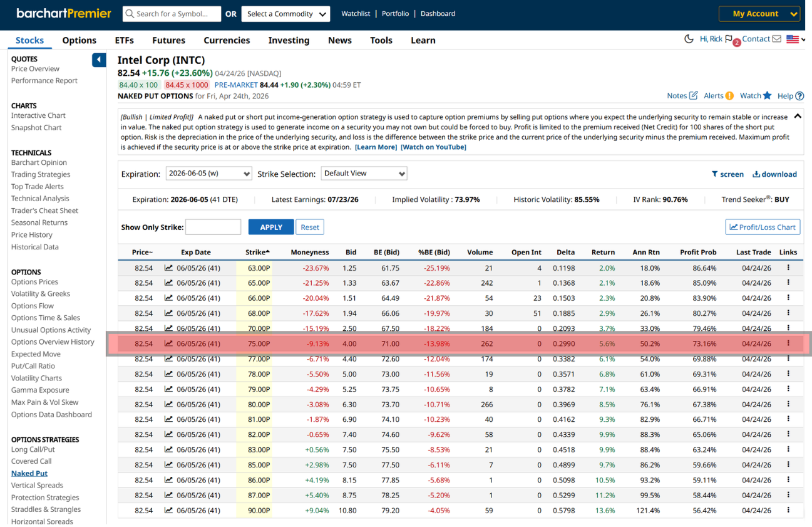Open the Strike Selection dropdown
The image size is (812, 527).
pos(364,174)
